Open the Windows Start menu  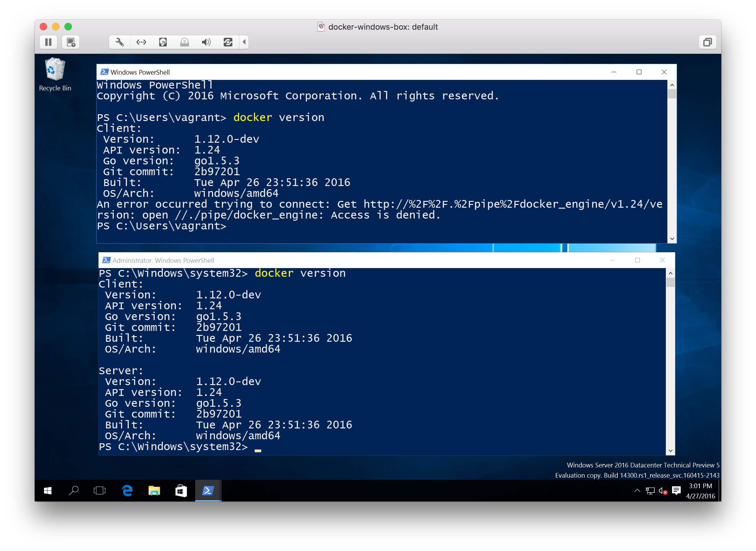click(x=47, y=491)
